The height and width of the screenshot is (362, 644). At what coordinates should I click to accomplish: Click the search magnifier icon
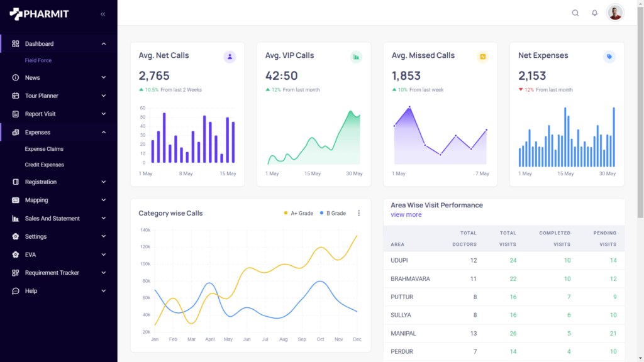point(575,13)
